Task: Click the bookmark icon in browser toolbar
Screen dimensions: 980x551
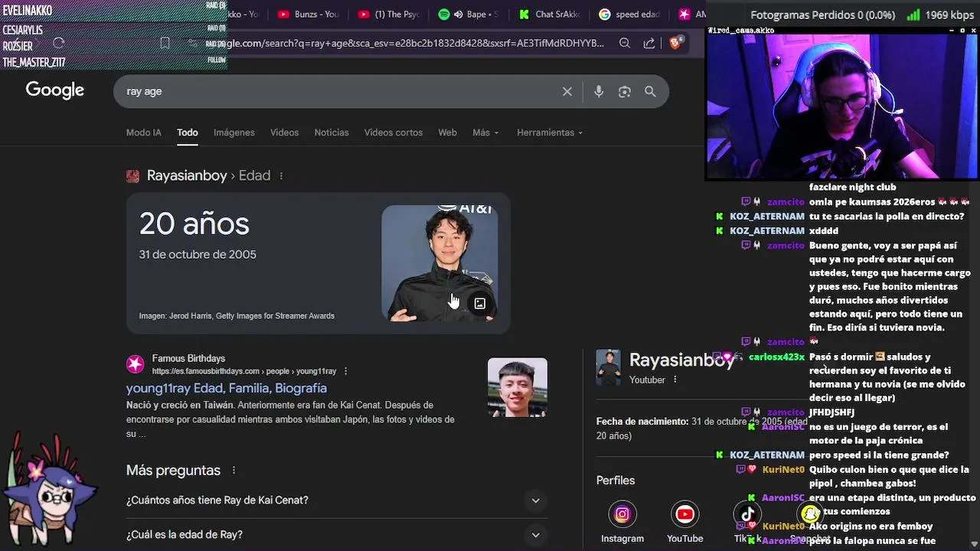Action: pos(165,44)
